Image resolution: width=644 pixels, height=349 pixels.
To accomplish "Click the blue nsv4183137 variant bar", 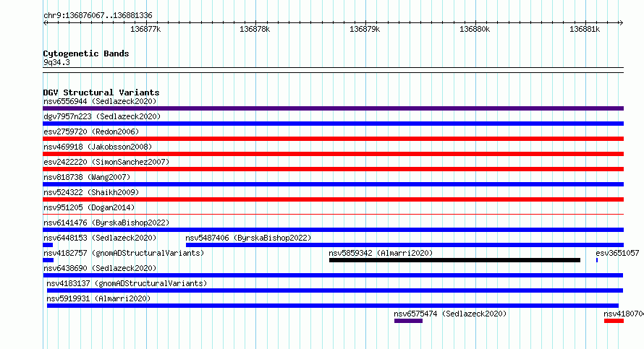I will click(335, 290).
